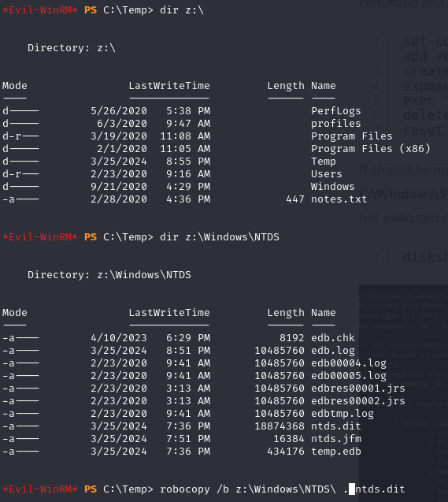Click the first listing's Mode column header
Screen dimensions: 448x502
point(15,86)
